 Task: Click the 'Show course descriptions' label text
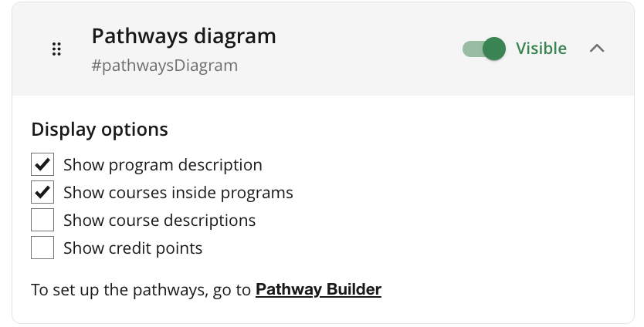pos(159,221)
